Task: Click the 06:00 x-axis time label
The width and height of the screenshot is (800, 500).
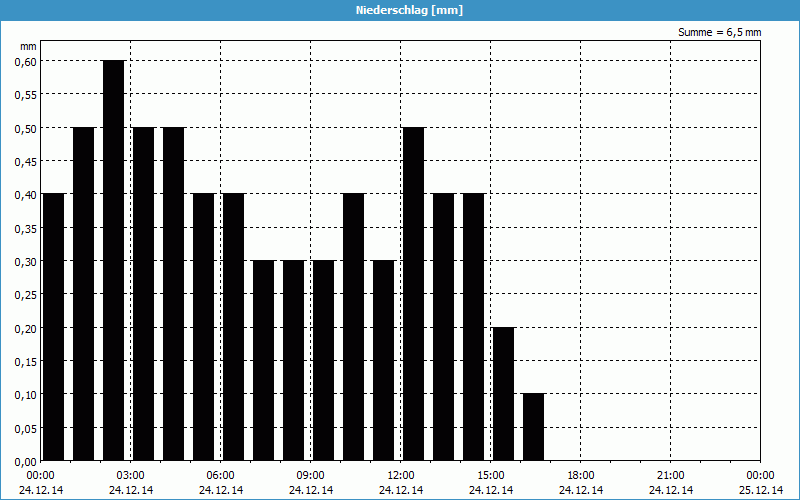Action: (221, 475)
